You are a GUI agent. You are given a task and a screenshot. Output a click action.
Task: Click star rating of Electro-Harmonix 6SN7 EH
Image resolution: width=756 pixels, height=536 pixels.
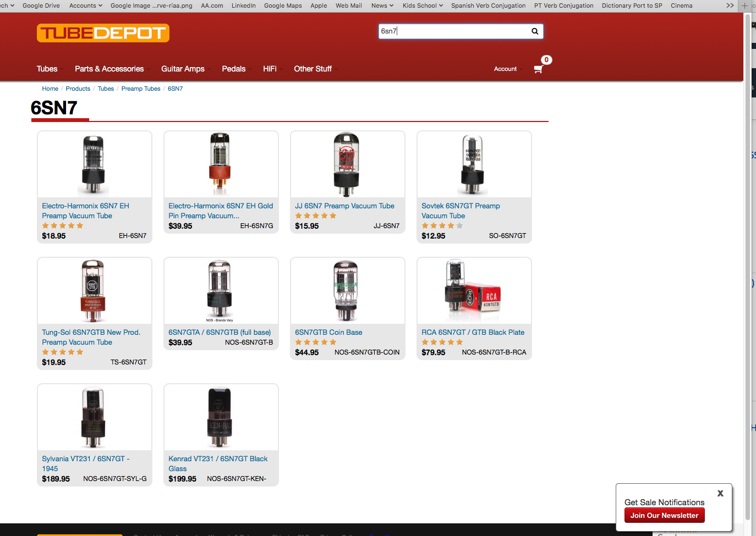[x=63, y=226]
